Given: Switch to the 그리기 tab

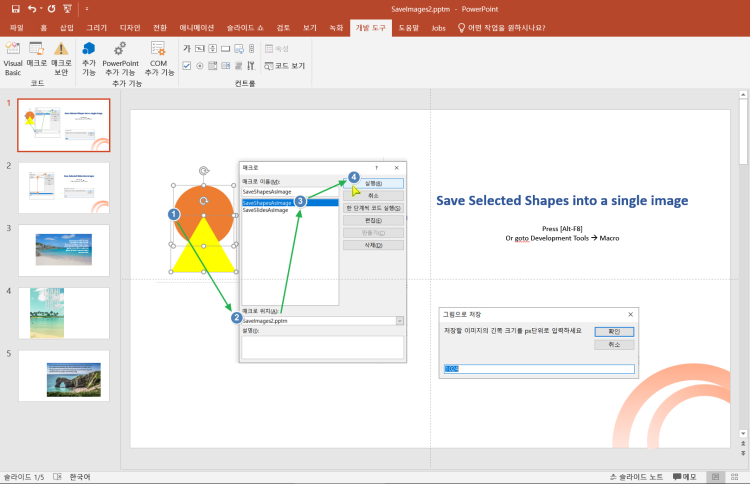Looking at the screenshot, I should [97, 28].
